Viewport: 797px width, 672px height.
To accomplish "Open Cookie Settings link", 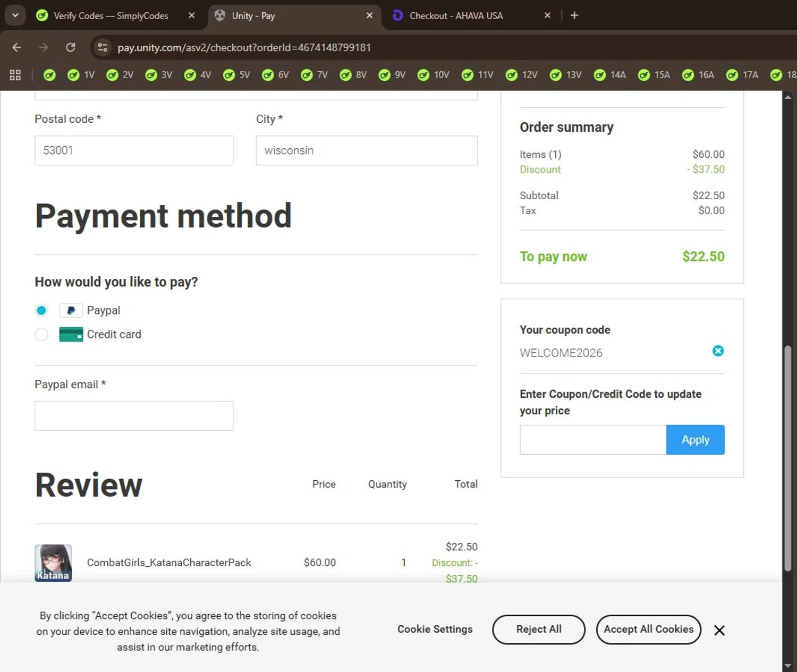I will 435,630.
